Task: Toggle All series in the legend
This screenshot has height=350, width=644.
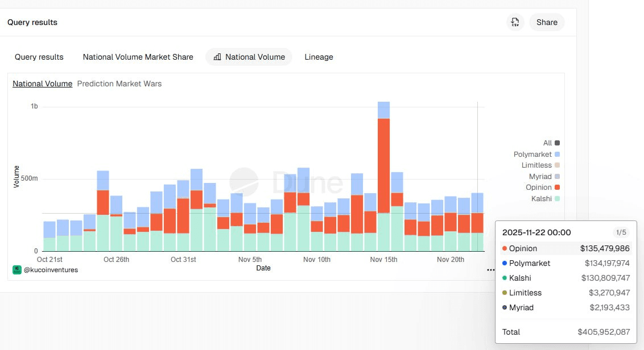Action: (x=551, y=143)
